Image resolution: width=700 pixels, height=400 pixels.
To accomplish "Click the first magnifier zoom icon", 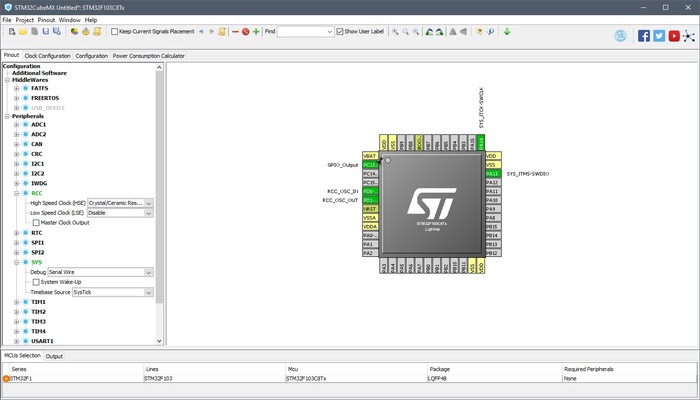I will coord(395,32).
